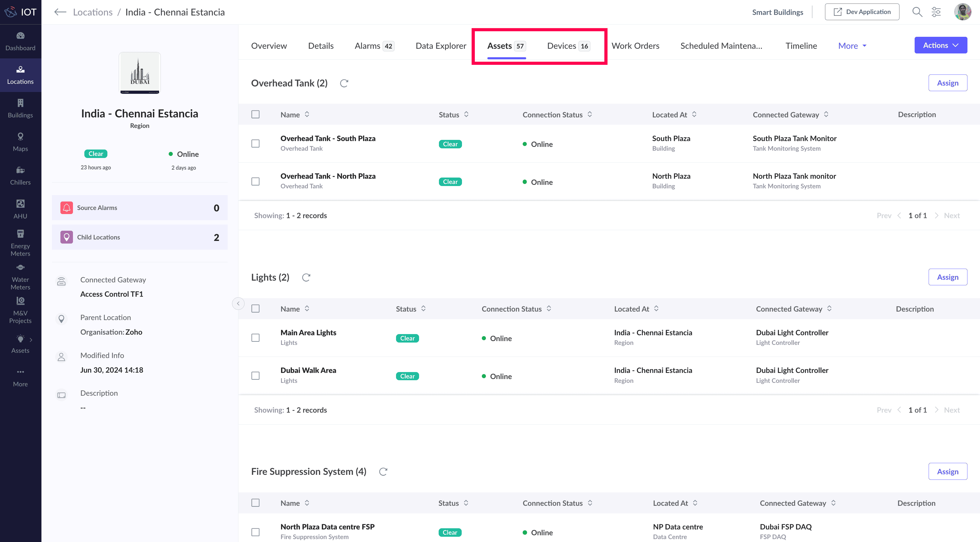Refresh the Fire Suppression System list

tap(383, 472)
